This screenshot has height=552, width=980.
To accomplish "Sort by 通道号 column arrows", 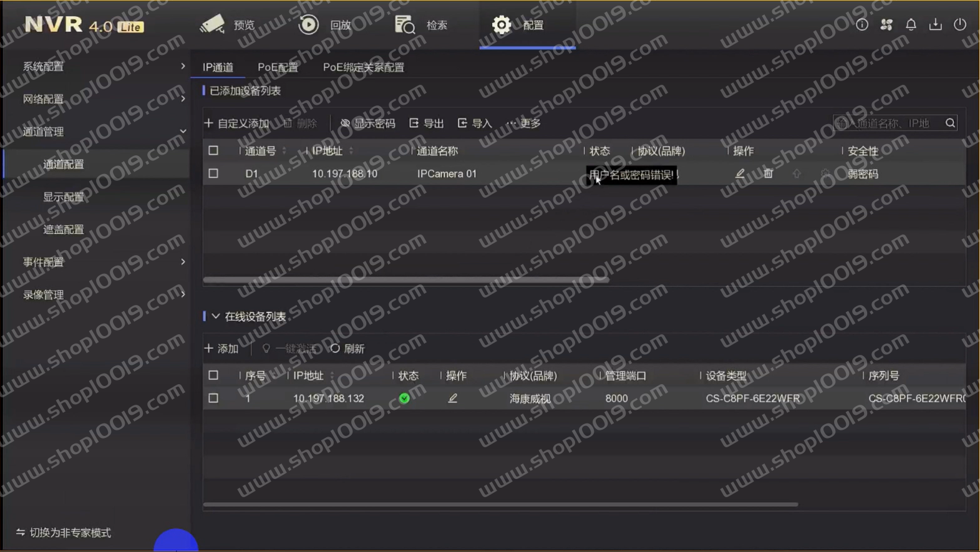I will [x=284, y=150].
